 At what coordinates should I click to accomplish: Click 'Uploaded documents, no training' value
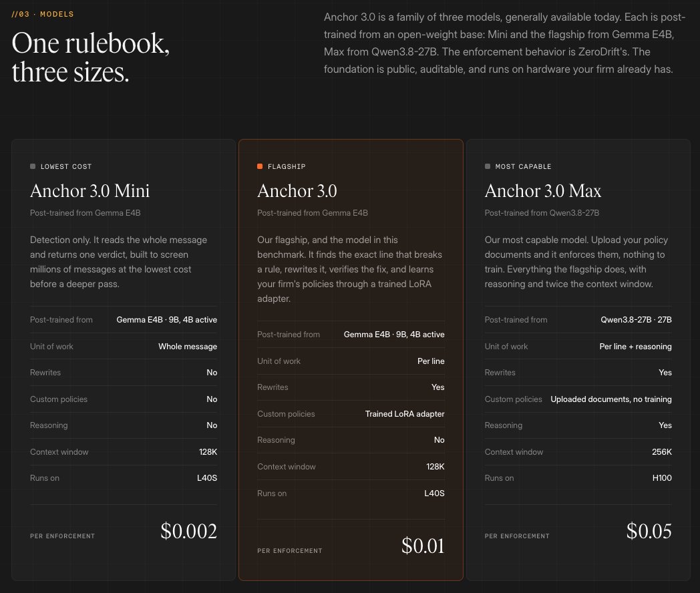click(x=611, y=399)
